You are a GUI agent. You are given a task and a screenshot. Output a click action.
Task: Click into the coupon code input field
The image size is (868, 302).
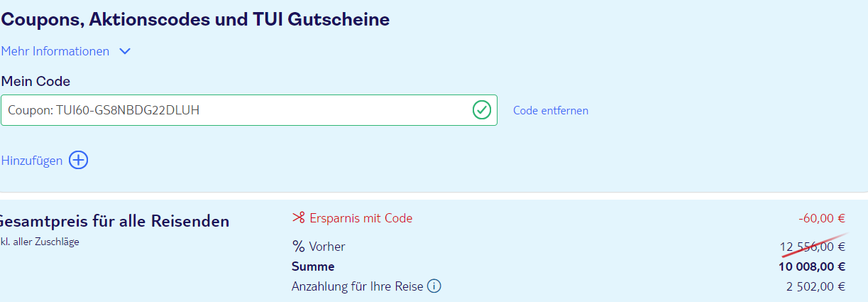(249, 110)
